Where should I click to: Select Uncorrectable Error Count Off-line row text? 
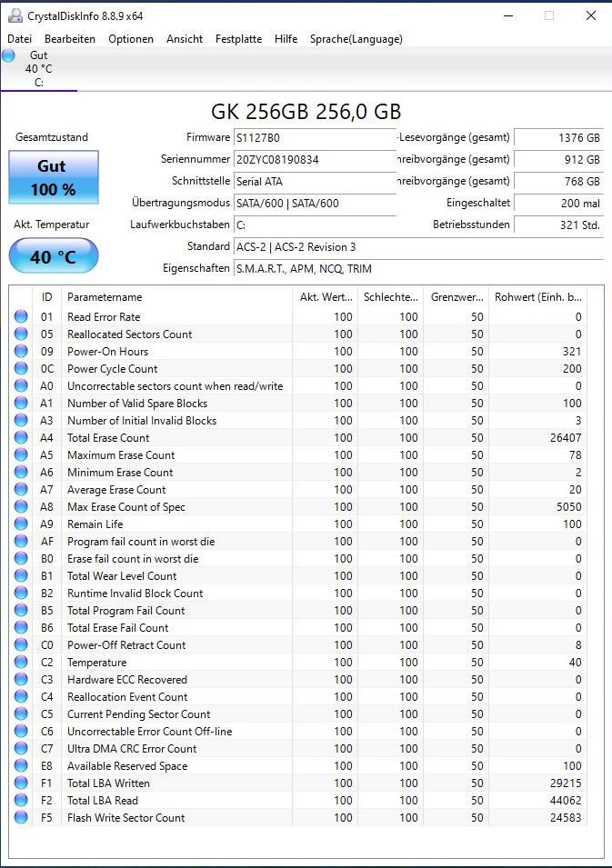pos(149,732)
